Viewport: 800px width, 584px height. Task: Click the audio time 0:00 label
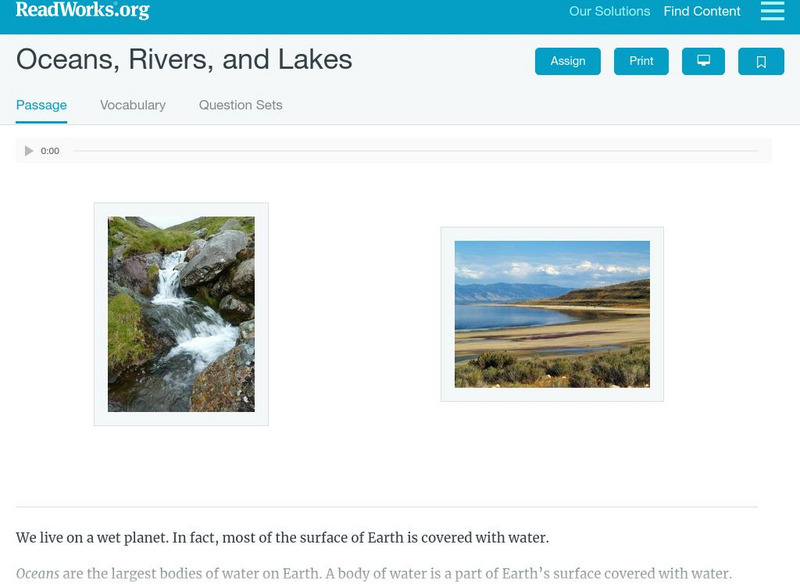tap(50, 151)
